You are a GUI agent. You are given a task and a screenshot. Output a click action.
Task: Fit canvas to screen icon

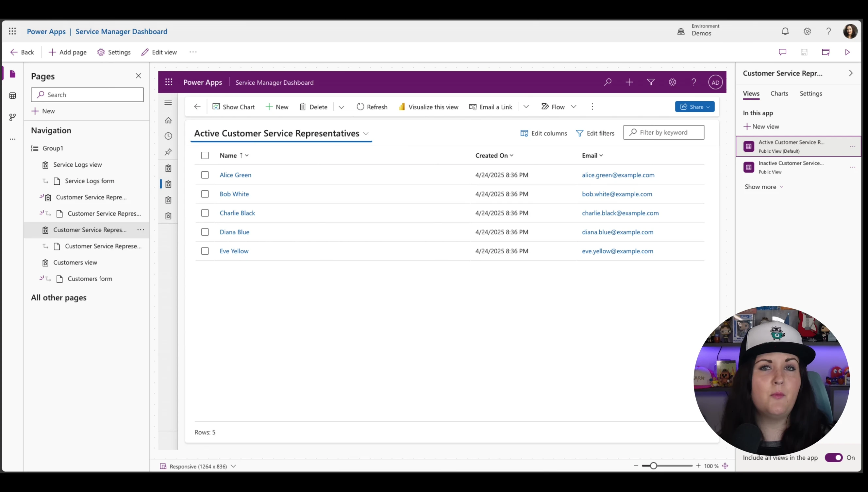click(725, 466)
